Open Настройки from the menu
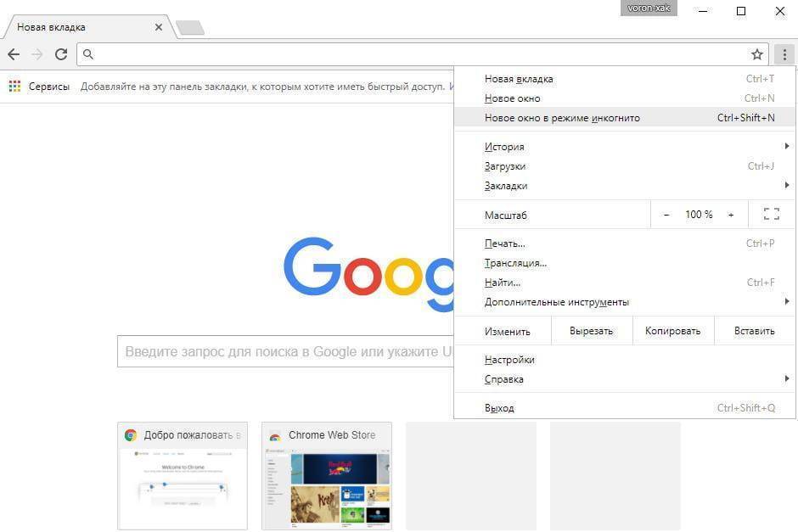The image size is (798, 532). pyautogui.click(x=509, y=360)
